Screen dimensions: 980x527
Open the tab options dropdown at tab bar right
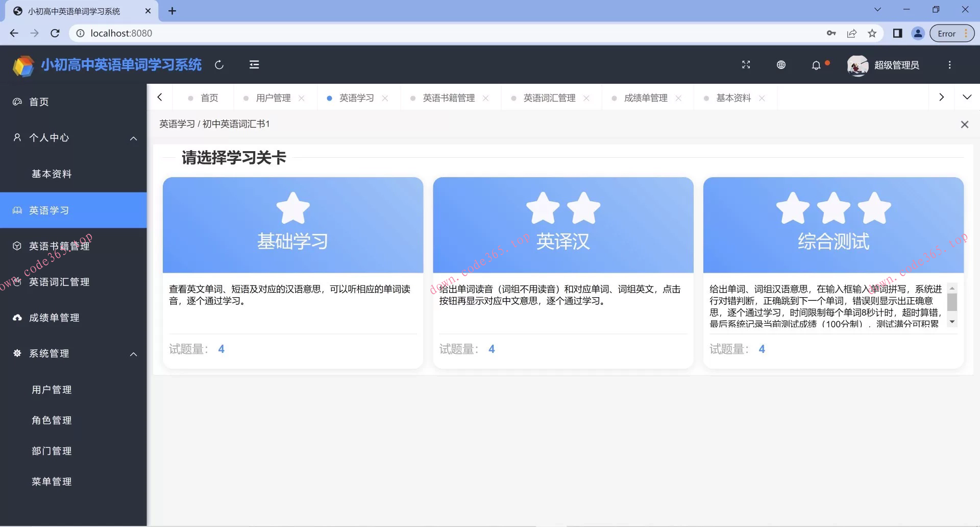click(x=968, y=97)
